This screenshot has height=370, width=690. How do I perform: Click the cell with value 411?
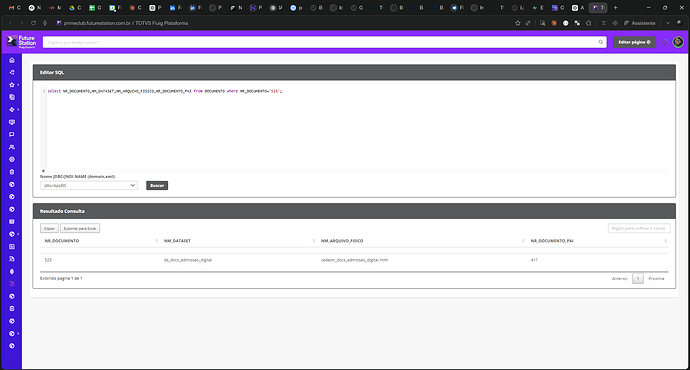coord(534,260)
